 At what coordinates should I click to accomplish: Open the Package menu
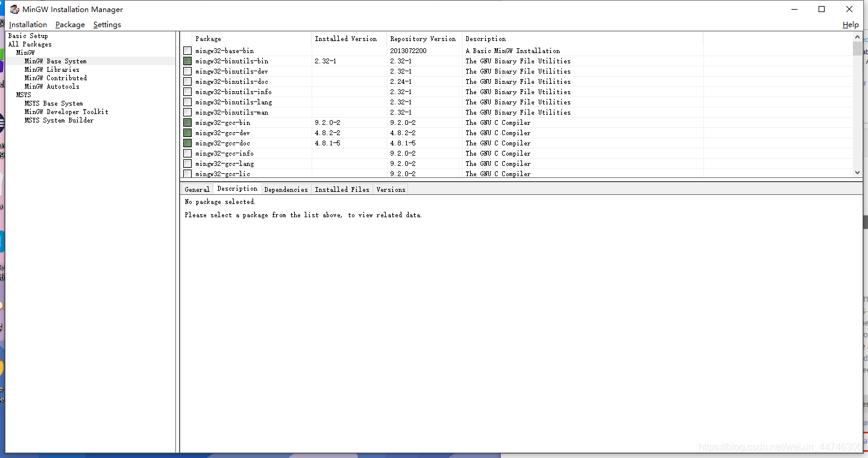point(70,25)
